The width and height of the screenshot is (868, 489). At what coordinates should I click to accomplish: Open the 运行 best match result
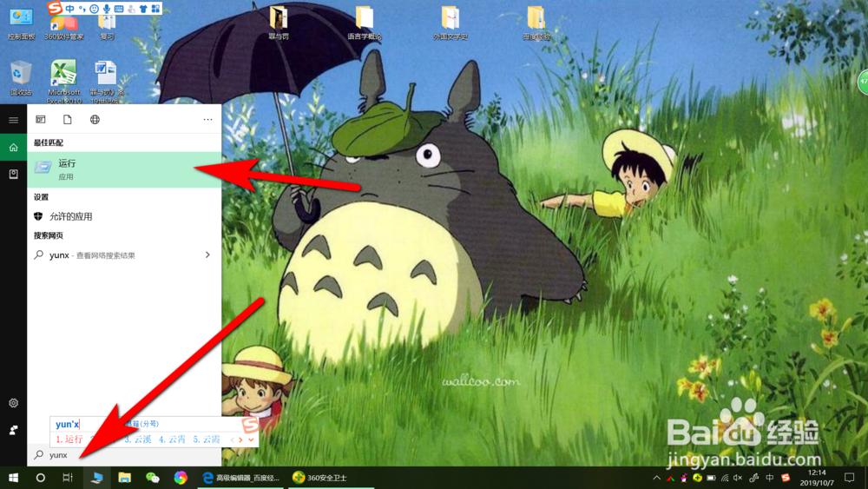[124, 169]
